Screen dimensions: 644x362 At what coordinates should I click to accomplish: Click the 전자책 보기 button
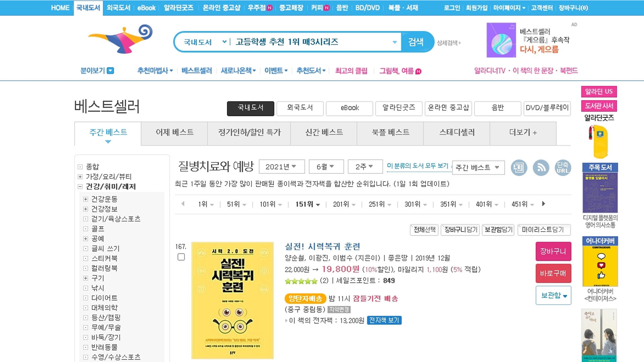(384, 320)
